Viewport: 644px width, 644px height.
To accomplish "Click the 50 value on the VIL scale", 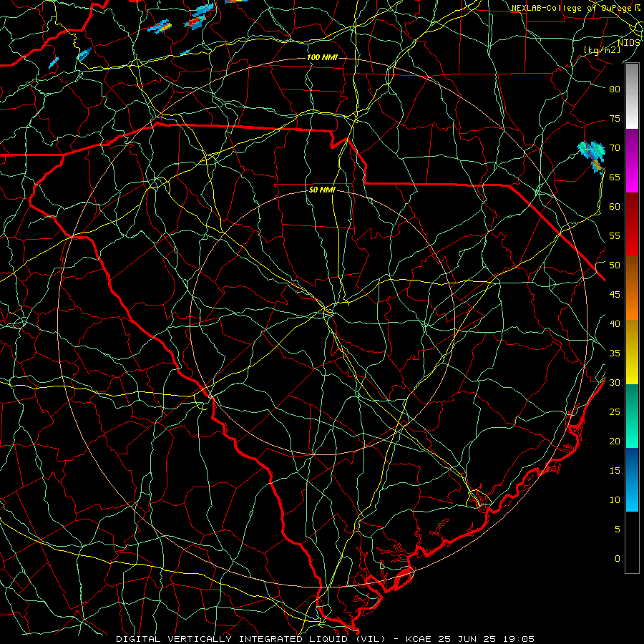I will click(x=615, y=265).
